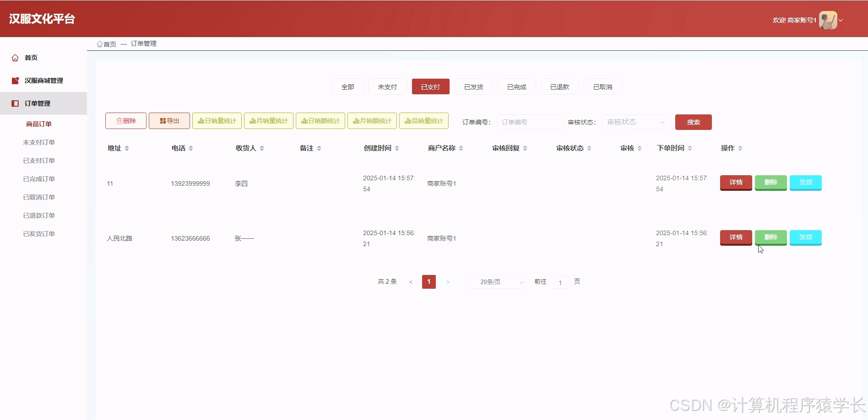Click the 导出 export icon
This screenshot has height=420, width=868.
coord(169,120)
